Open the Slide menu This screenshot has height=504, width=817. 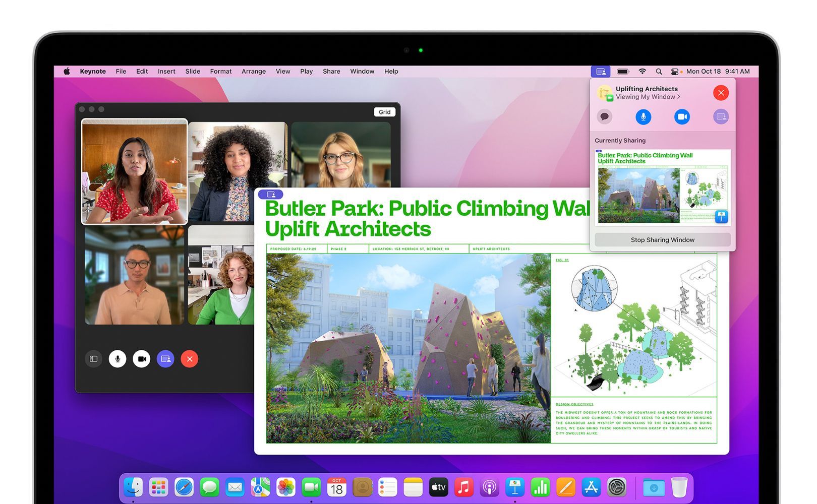[193, 72]
